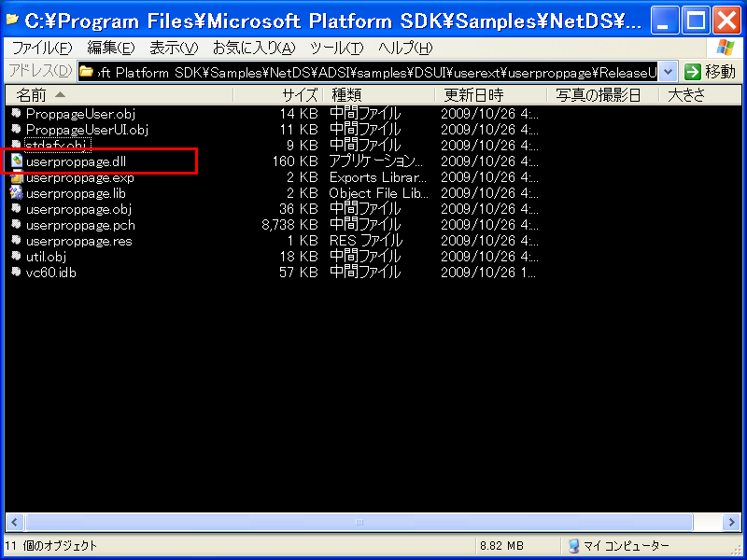Open the お気に入り(A) menu
Screen dimensions: 747x560
pyautogui.click(x=253, y=49)
